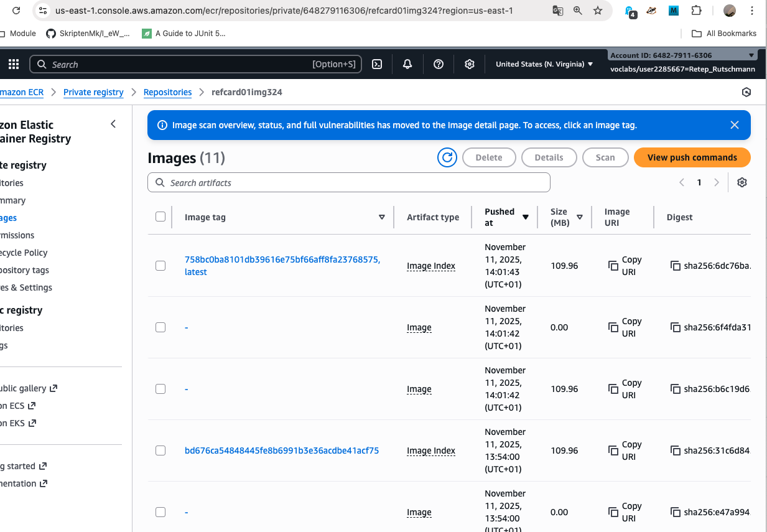The image size is (767, 532).
Task: Open the All Bookmarks folder
Action: [724, 33]
